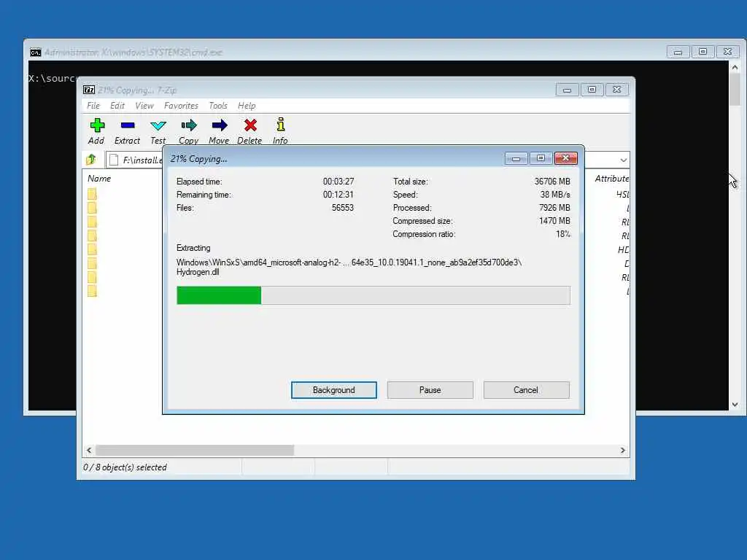Image resolution: width=747 pixels, height=560 pixels.
Task: Expand the address bar dropdown arrow
Action: coord(623,160)
